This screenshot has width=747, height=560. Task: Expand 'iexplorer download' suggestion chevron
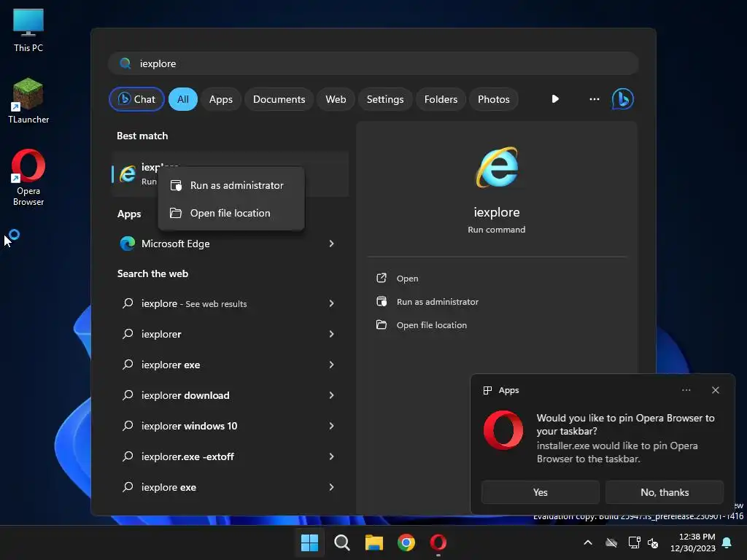331,394
